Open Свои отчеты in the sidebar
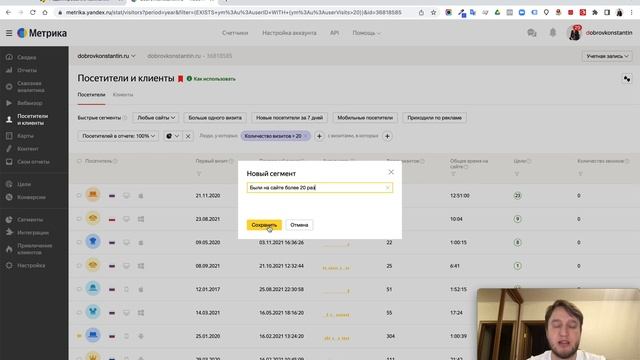Image resolution: width=640 pixels, height=360 pixels. (x=33, y=162)
